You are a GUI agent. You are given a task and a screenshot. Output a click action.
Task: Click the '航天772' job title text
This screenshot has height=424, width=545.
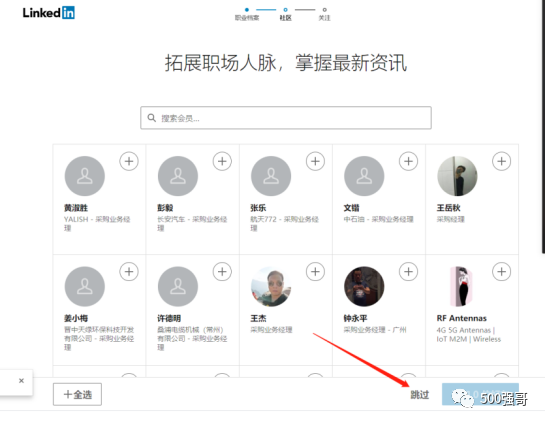[284, 223]
